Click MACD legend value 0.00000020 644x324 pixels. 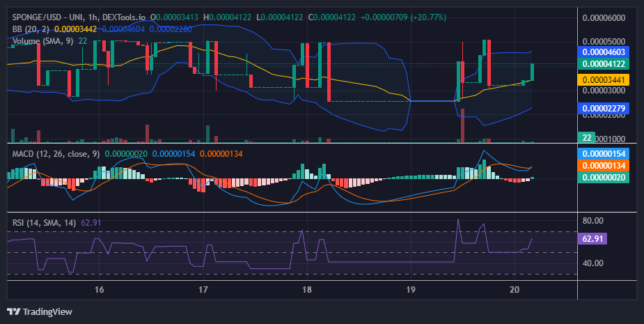pyautogui.click(x=126, y=154)
